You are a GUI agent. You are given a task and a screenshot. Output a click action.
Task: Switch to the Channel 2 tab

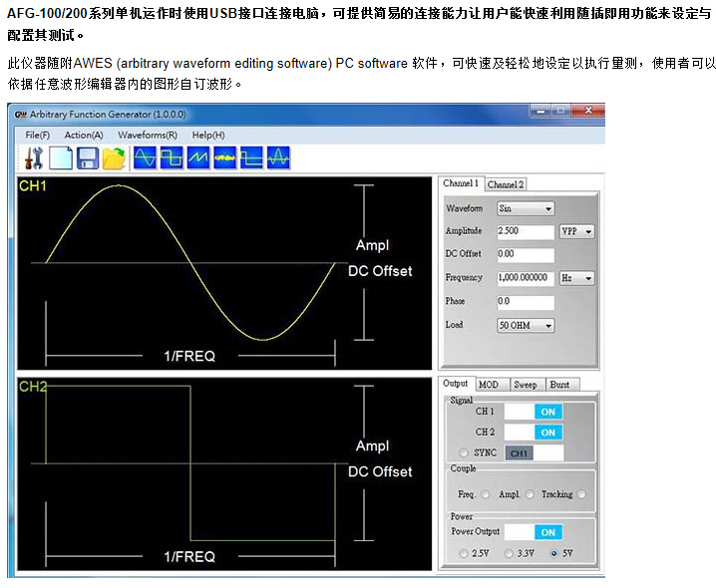506,184
